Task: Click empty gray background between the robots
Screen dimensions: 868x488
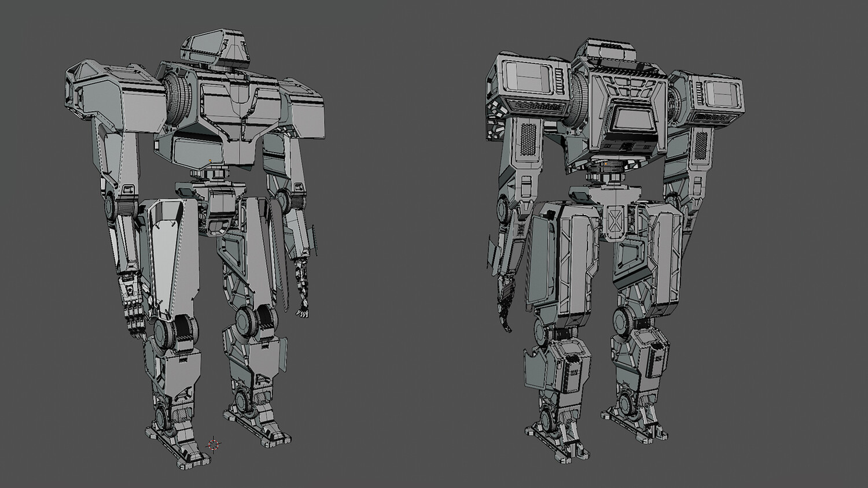Action: pyautogui.click(x=405, y=243)
